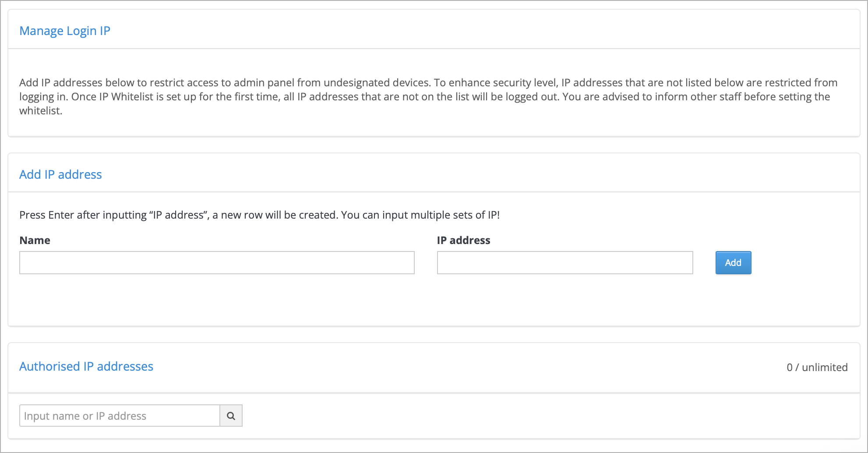Click the blue Add button
The height and width of the screenshot is (453, 868).
pyautogui.click(x=733, y=263)
